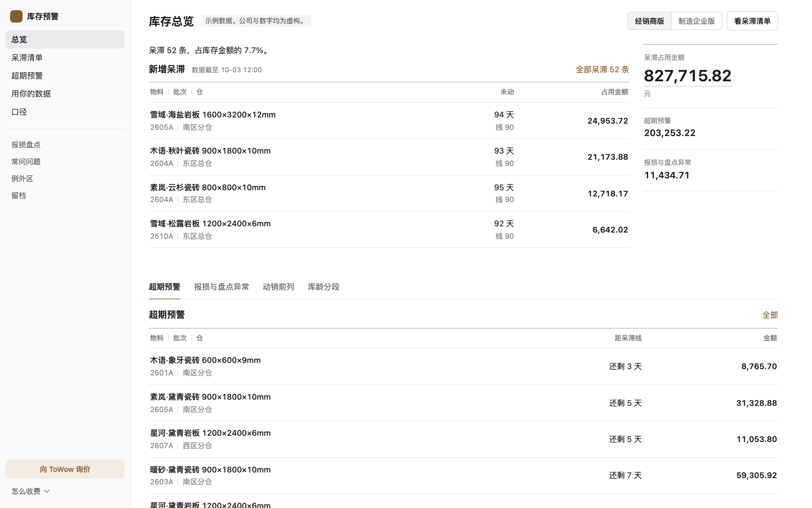Click the 示例数据 notice badge
The height and width of the screenshot is (508, 812).
pyautogui.click(x=256, y=21)
